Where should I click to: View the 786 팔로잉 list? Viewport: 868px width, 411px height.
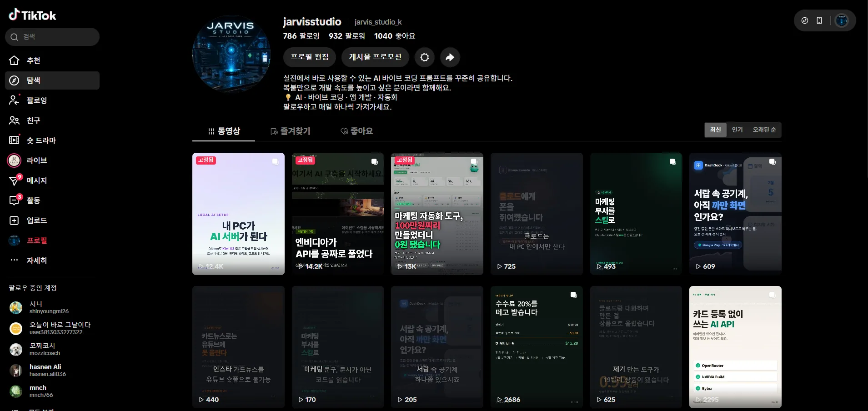pos(301,36)
